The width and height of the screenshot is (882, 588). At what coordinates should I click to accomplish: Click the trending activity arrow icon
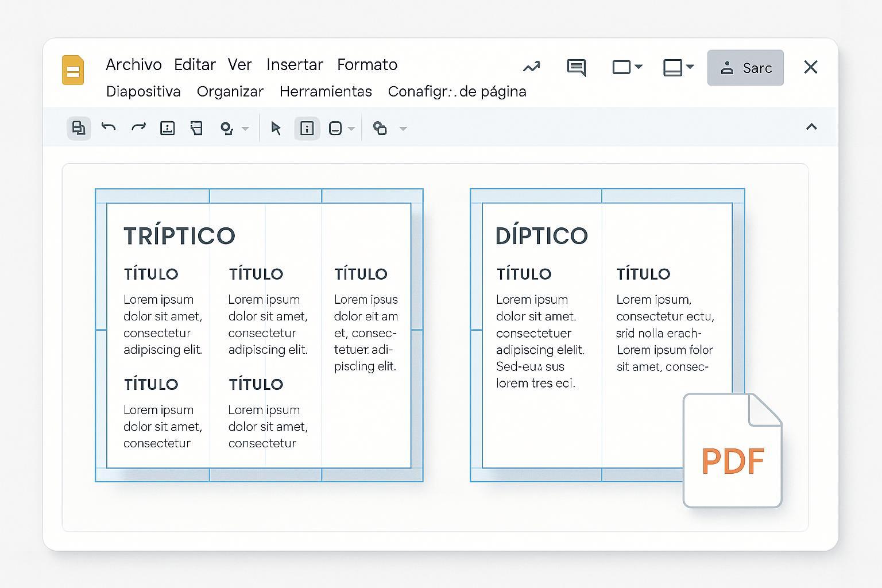click(532, 67)
